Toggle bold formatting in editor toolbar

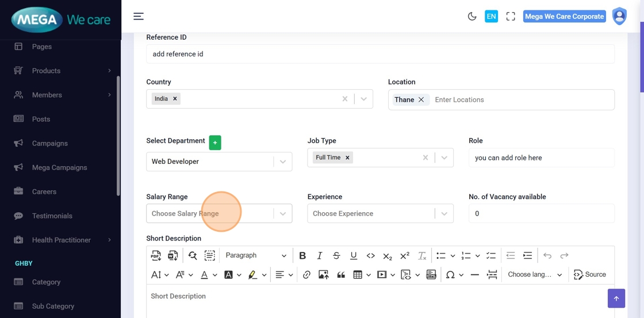tap(302, 256)
